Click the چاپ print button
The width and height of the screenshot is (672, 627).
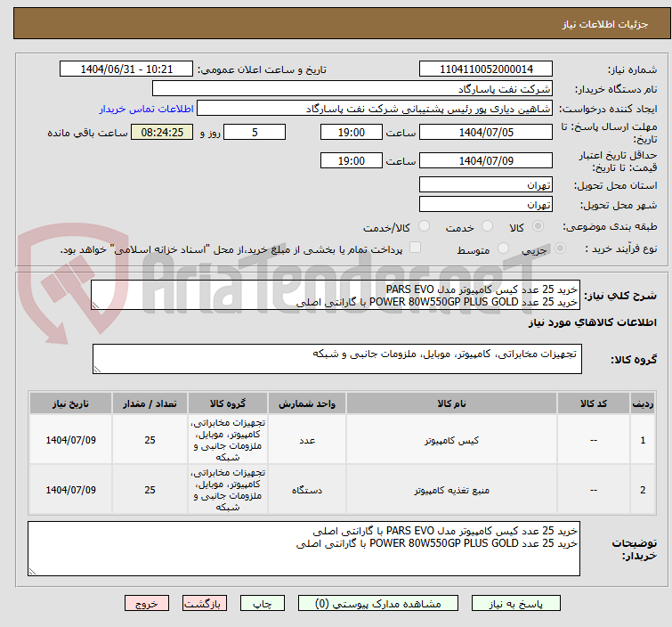point(262,604)
